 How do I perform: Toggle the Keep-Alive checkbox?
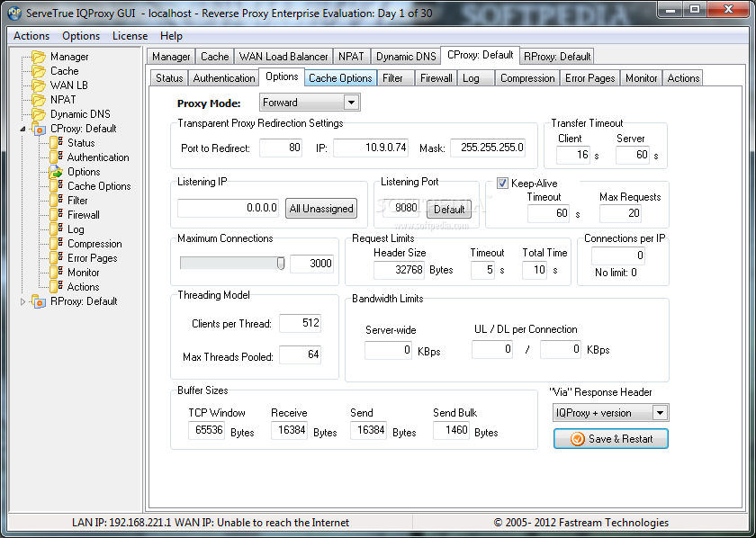[502, 184]
